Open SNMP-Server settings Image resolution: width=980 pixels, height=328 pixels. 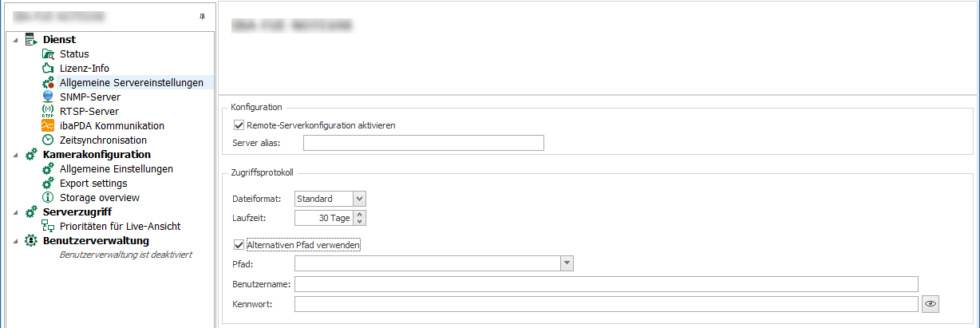tap(89, 97)
